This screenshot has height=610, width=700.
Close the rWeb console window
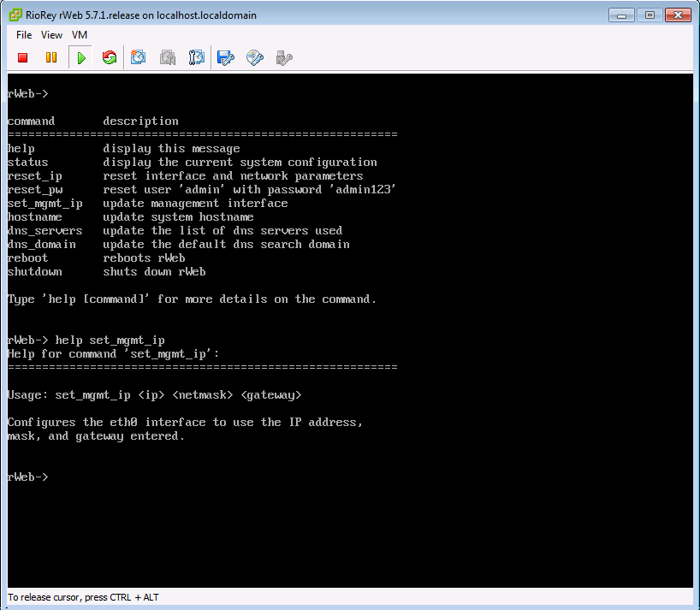click(x=678, y=15)
